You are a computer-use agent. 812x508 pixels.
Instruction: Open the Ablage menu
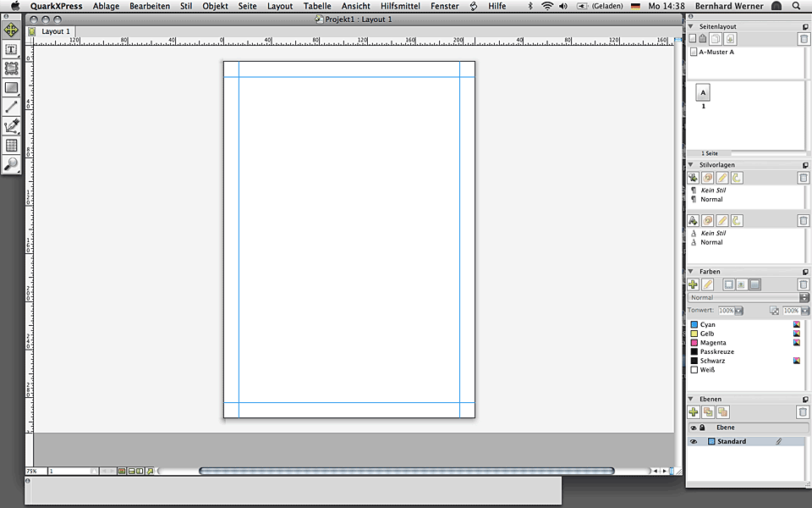[106, 6]
